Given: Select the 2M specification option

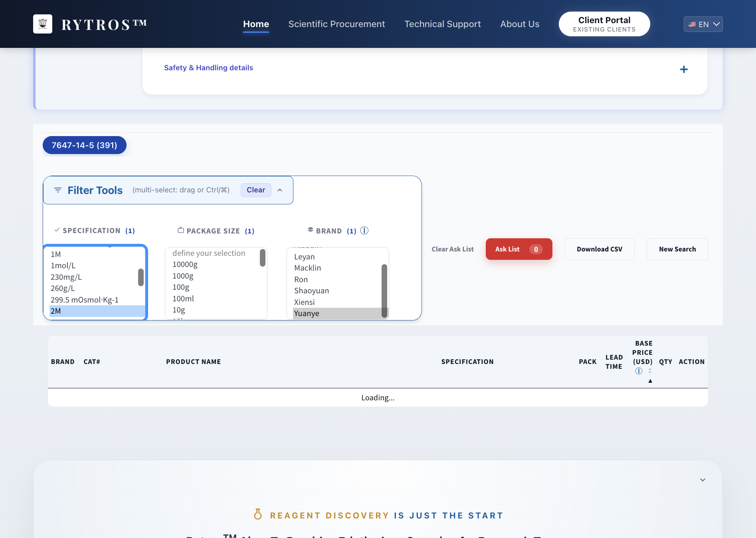Looking at the screenshot, I should click(x=97, y=311).
